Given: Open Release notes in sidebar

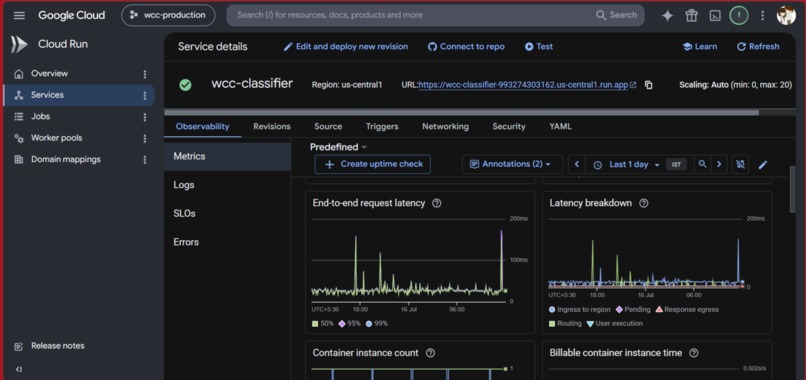Looking at the screenshot, I should coord(49,346).
